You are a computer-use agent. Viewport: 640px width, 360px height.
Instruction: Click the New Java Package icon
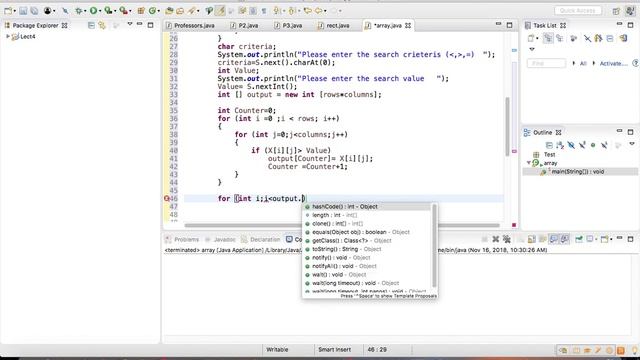click(x=141, y=11)
